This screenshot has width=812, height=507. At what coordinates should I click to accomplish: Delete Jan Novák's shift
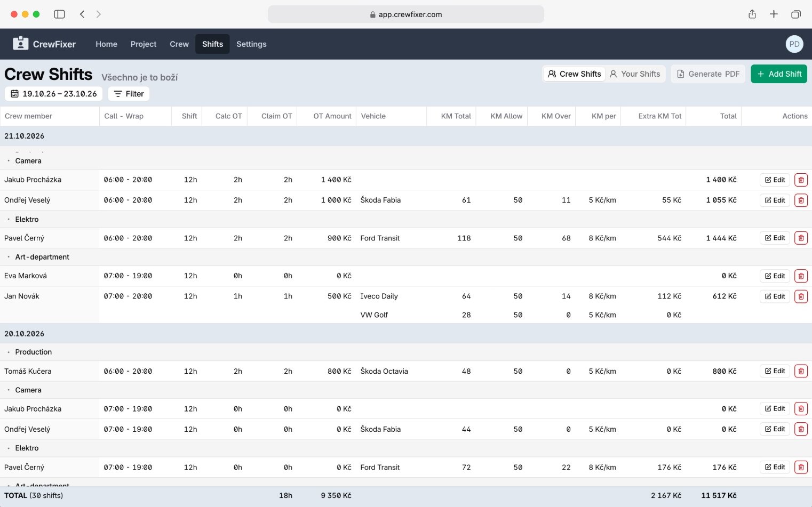click(801, 296)
